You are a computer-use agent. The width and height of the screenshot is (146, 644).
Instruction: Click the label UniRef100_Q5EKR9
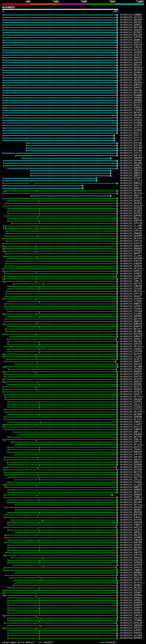(131, 158)
